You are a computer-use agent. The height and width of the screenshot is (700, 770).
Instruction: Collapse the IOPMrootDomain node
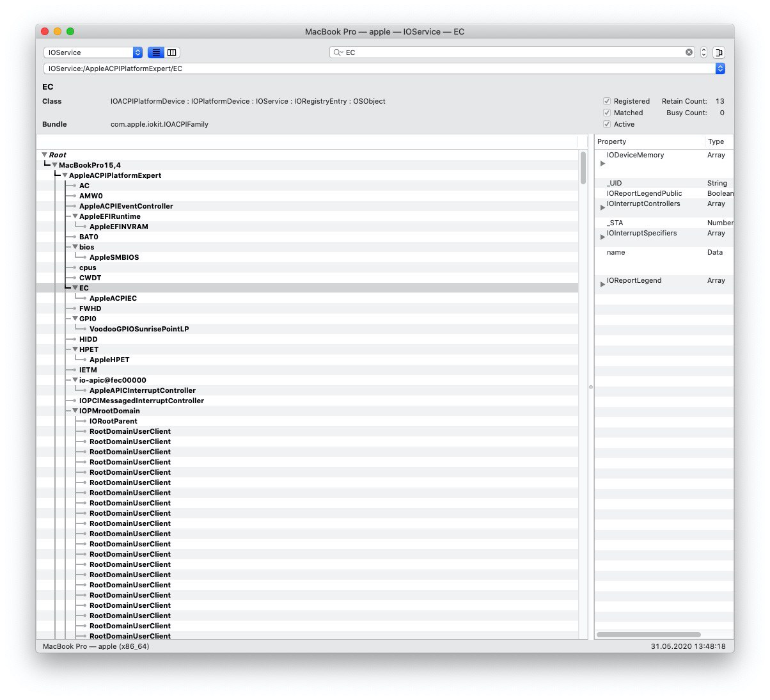click(75, 411)
